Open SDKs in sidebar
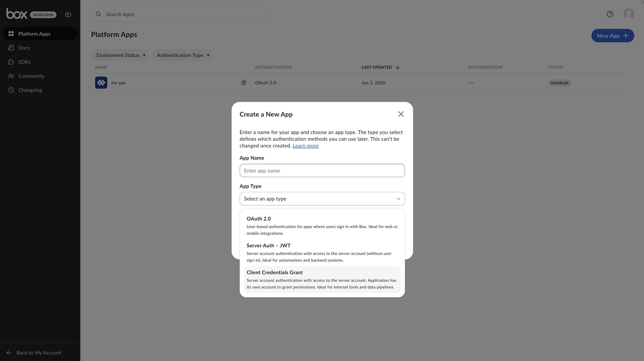The height and width of the screenshot is (361, 644). tap(40, 62)
